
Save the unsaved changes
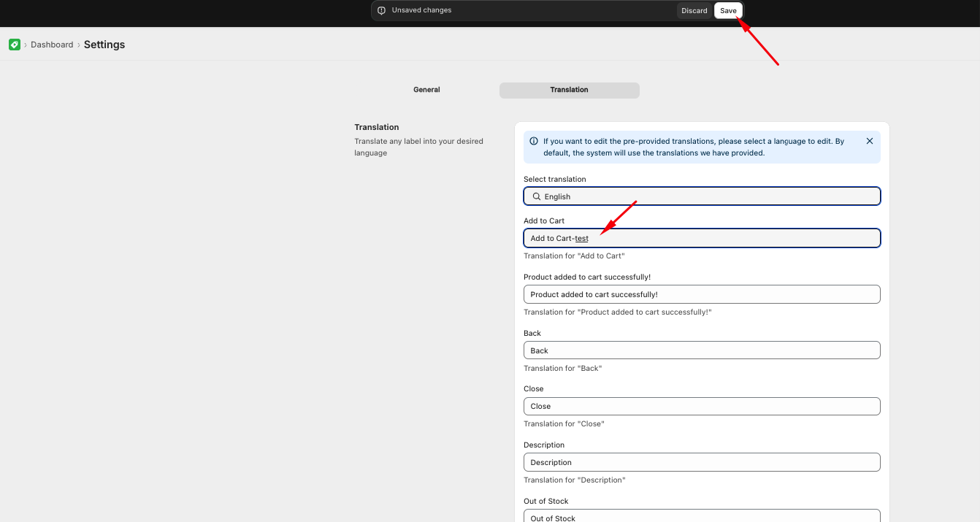tap(728, 10)
